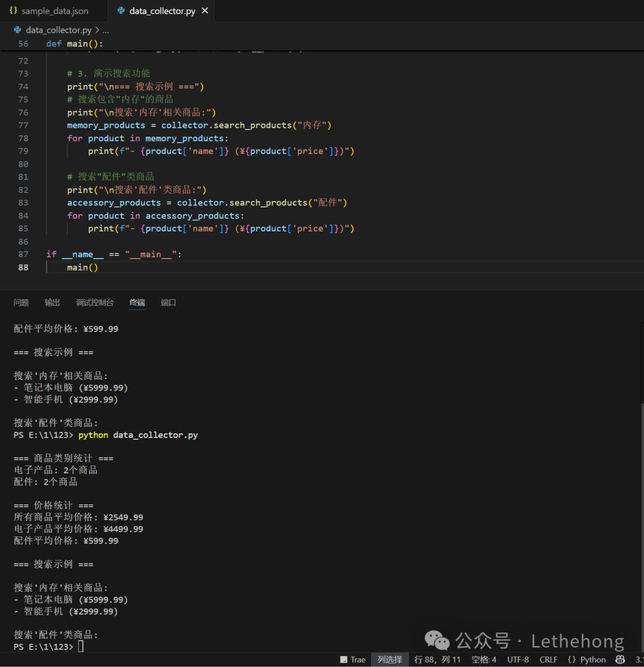Jump to sticky header 'def main():'

(74, 44)
